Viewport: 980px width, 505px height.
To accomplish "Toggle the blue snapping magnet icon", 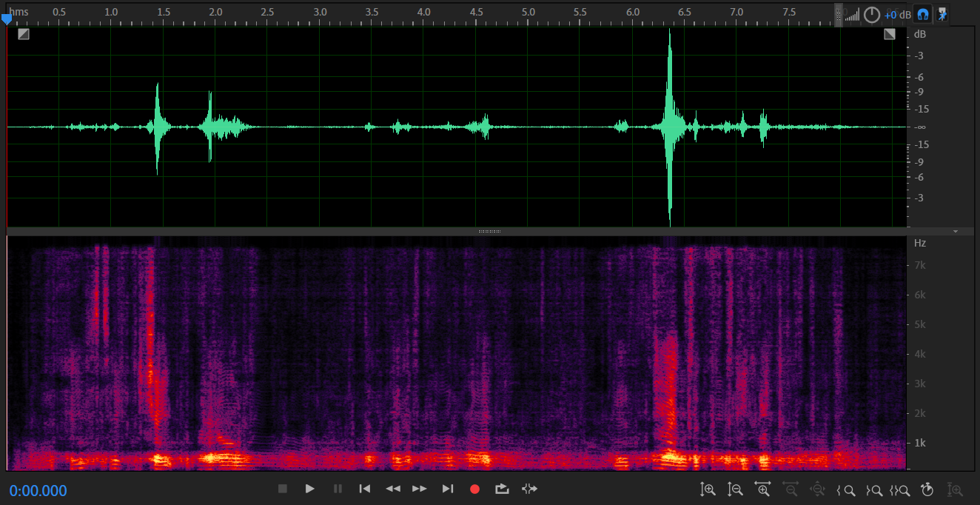I will pyautogui.click(x=922, y=14).
